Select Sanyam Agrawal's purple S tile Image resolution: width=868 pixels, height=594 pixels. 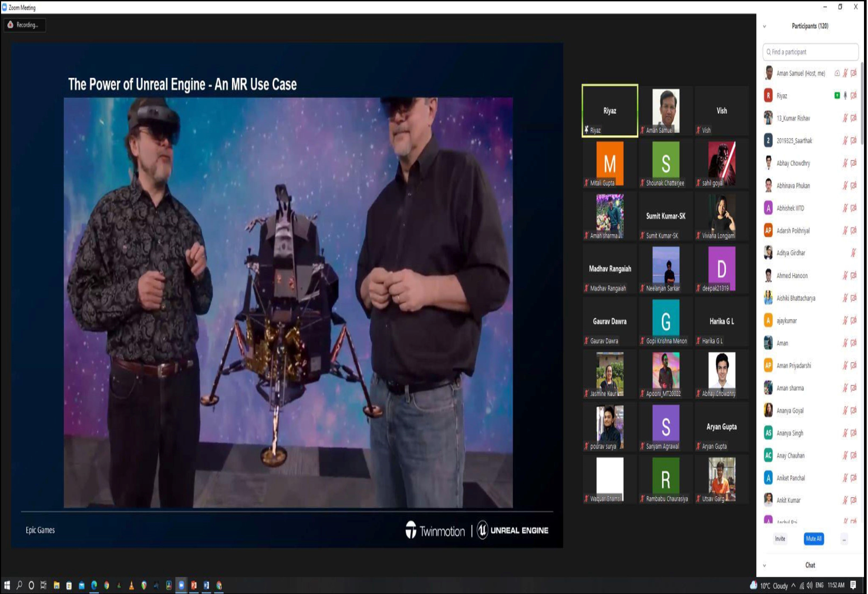click(x=666, y=427)
